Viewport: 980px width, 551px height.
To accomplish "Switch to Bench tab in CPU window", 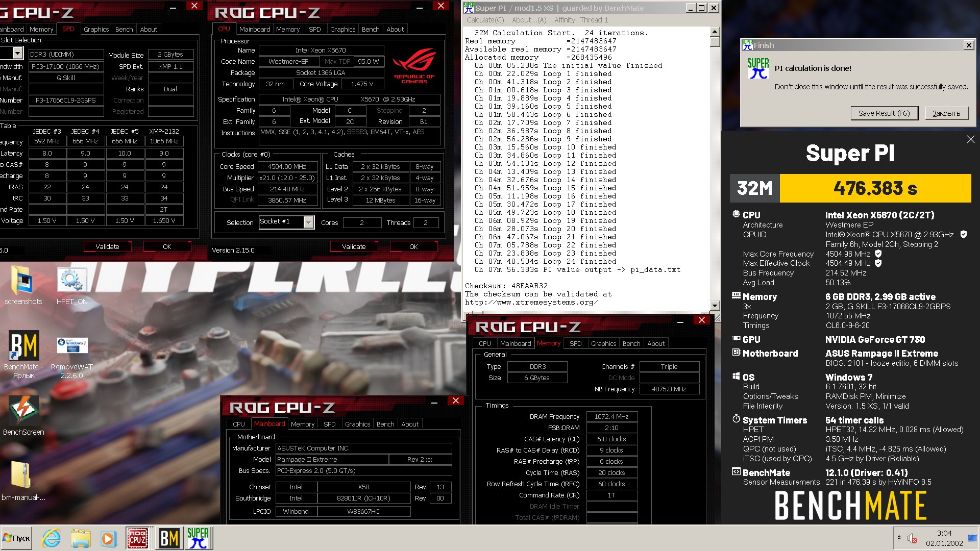I will 371,29.
